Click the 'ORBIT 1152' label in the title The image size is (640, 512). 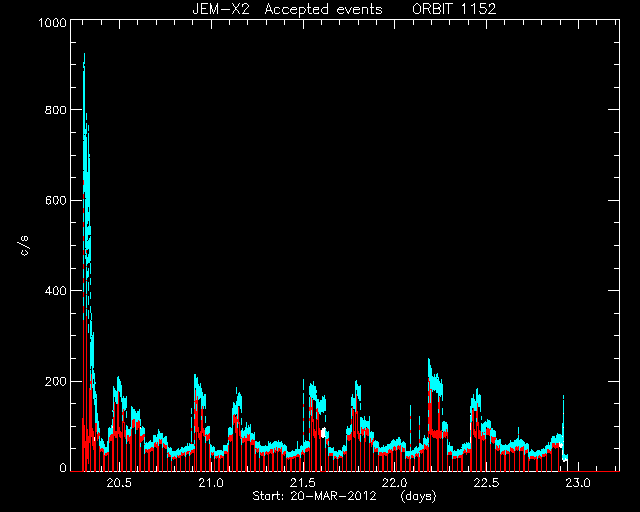454,9
